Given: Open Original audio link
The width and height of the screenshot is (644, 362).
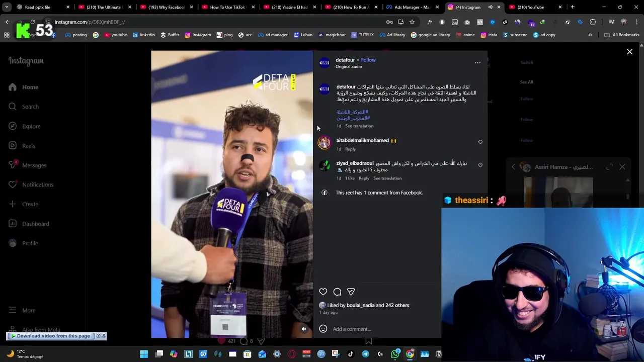Looking at the screenshot, I should [x=349, y=66].
